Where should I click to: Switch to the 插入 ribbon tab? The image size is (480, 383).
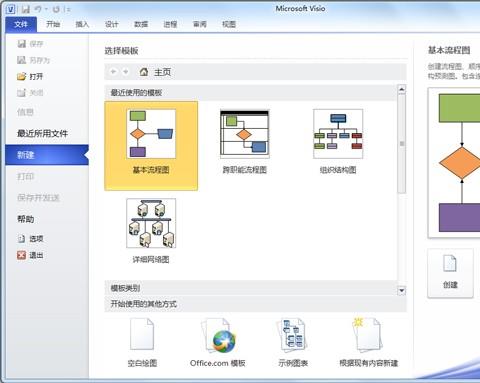(82, 24)
